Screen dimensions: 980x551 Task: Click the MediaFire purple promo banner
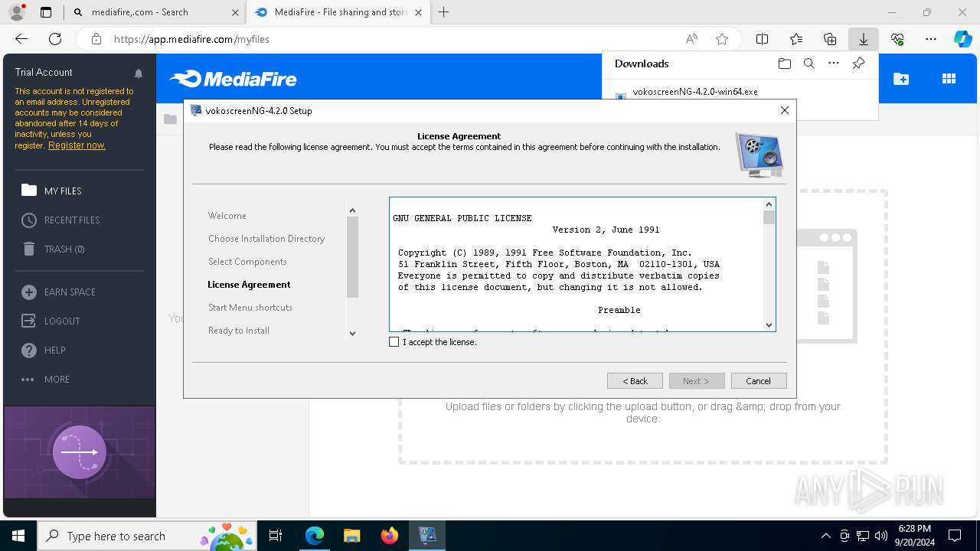80,452
